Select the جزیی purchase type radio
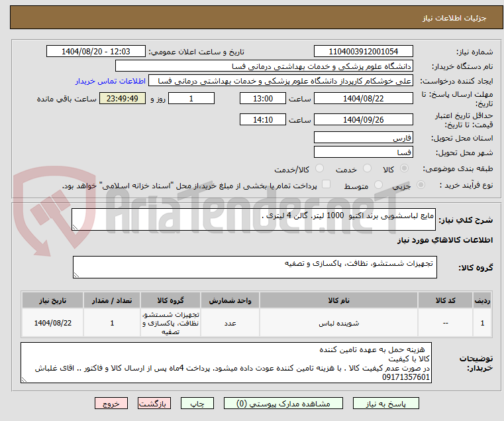Screen dimensions: 504x421 click(x=421, y=185)
